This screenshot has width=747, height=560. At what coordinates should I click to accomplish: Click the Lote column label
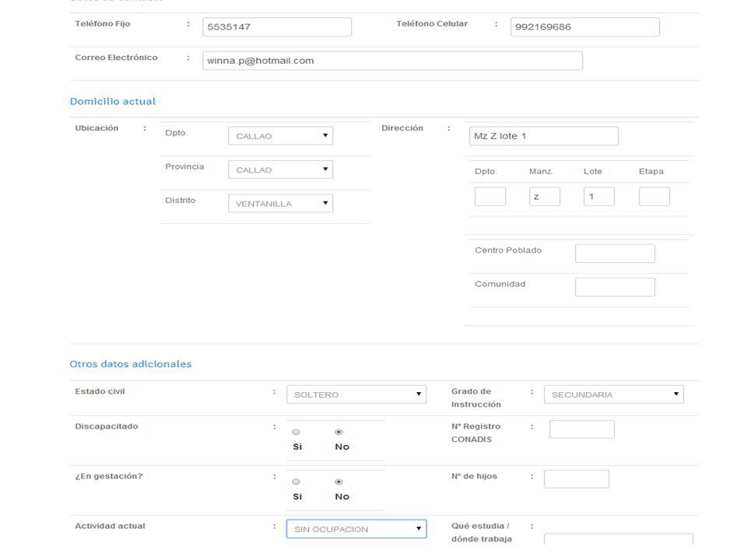tap(593, 171)
